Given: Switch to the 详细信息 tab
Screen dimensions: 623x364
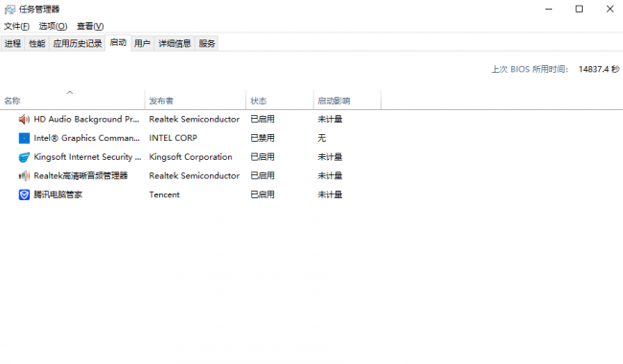Looking at the screenshot, I should click(x=174, y=43).
